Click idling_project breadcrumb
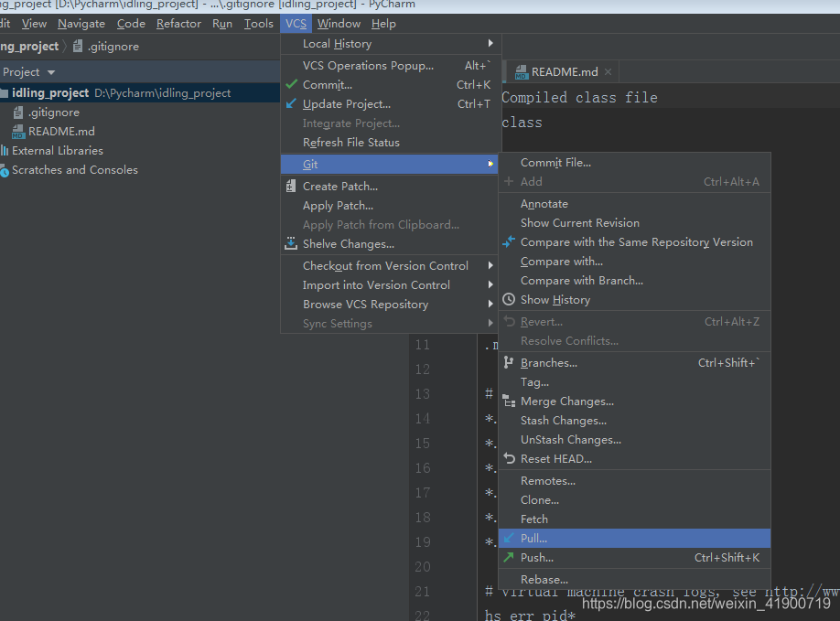The height and width of the screenshot is (621, 840). coord(29,46)
